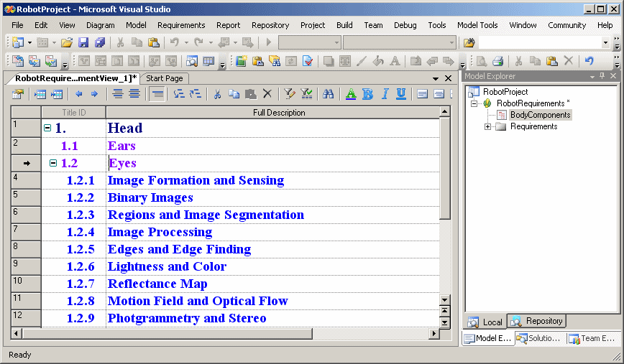Open the undo history dropdown arrow
The height and width of the screenshot is (364, 624).
186,42
